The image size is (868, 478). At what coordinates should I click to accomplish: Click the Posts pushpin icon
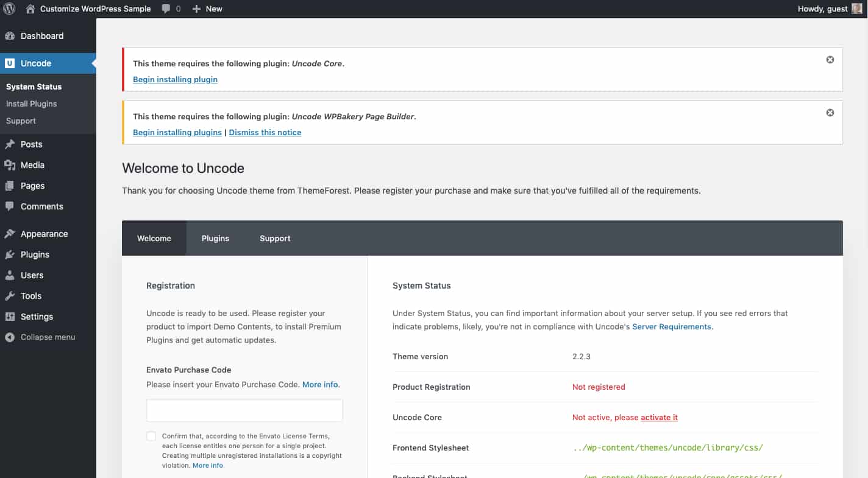[10, 144]
